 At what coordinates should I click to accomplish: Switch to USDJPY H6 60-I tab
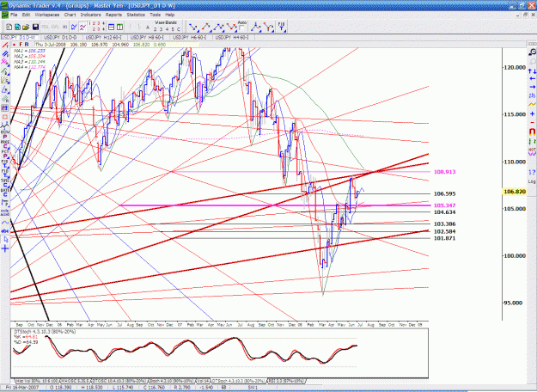191,37
